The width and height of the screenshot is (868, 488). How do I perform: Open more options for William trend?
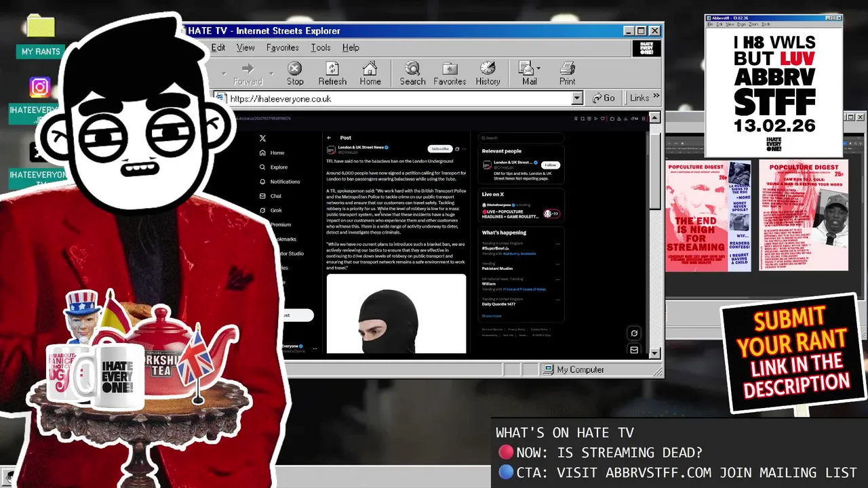pyautogui.click(x=558, y=279)
